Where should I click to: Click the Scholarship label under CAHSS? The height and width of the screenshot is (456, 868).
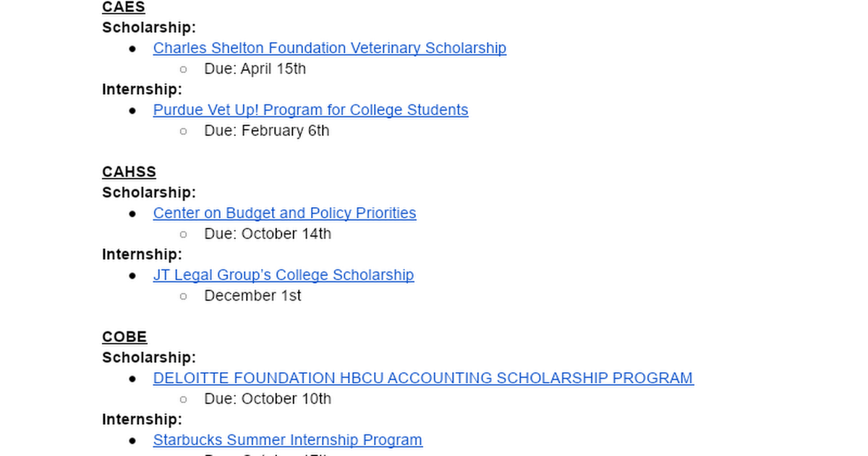(x=149, y=193)
